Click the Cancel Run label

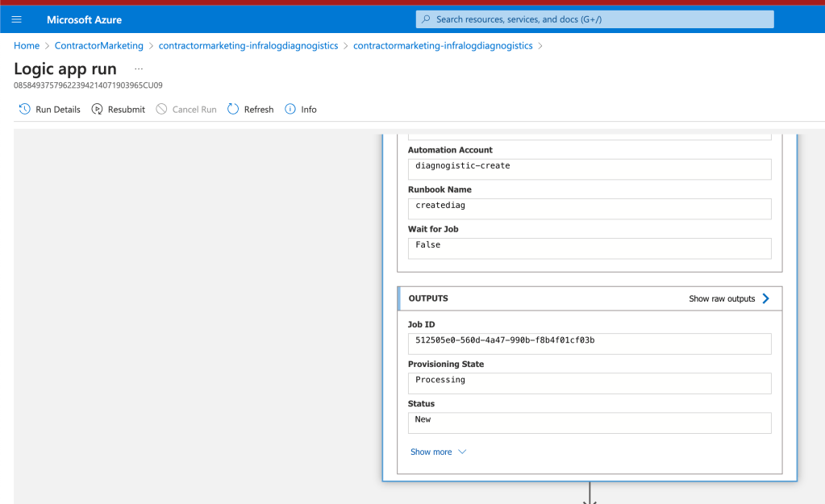(x=194, y=110)
